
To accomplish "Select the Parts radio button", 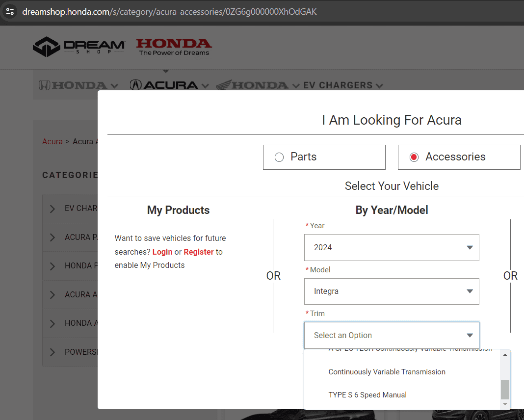I will pyautogui.click(x=279, y=157).
